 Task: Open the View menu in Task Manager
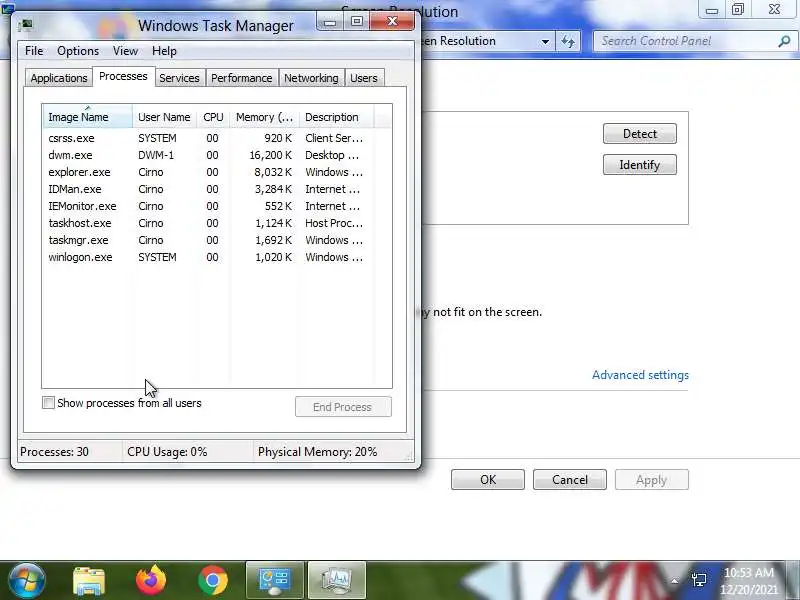125,51
